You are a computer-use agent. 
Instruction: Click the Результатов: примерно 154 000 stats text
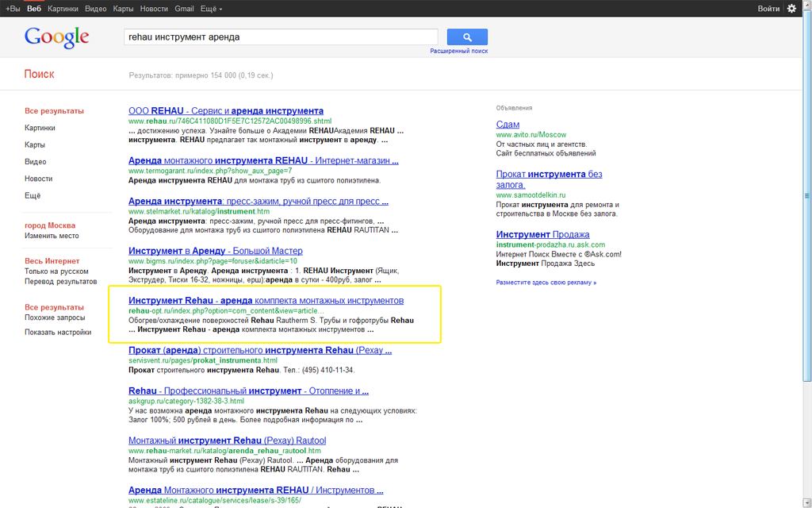(x=201, y=75)
